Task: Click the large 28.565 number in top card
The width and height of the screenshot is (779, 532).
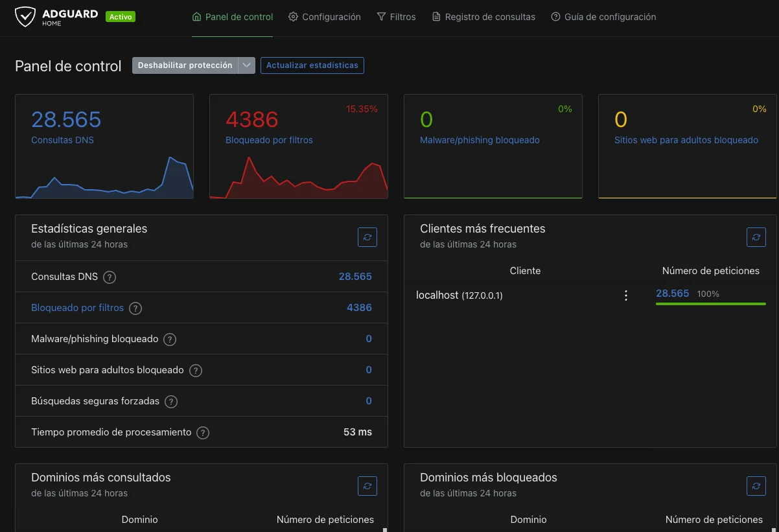Action: click(66, 119)
